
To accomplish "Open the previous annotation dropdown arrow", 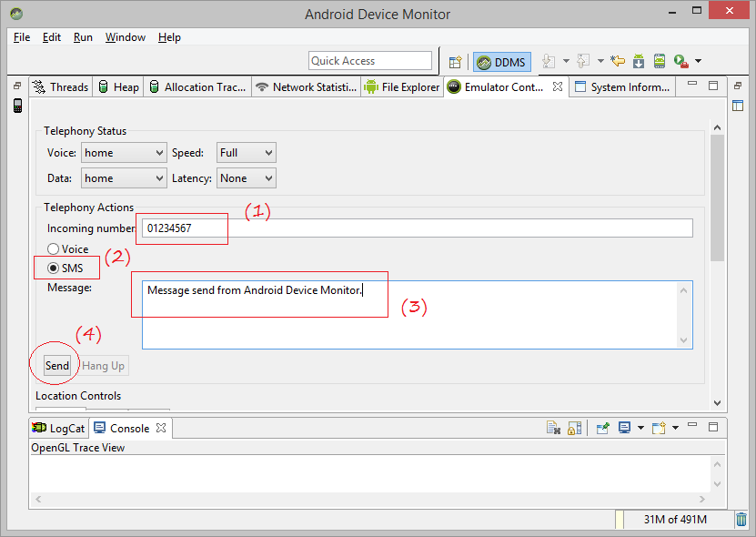I will pos(600,61).
